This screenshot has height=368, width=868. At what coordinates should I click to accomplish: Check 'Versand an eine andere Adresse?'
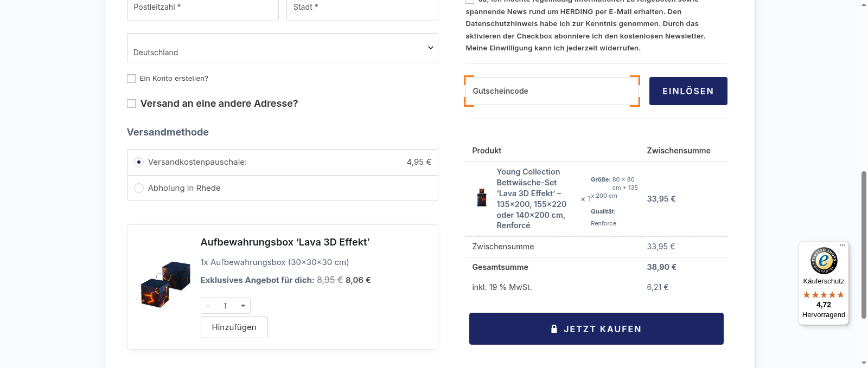click(x=131, y=103)
